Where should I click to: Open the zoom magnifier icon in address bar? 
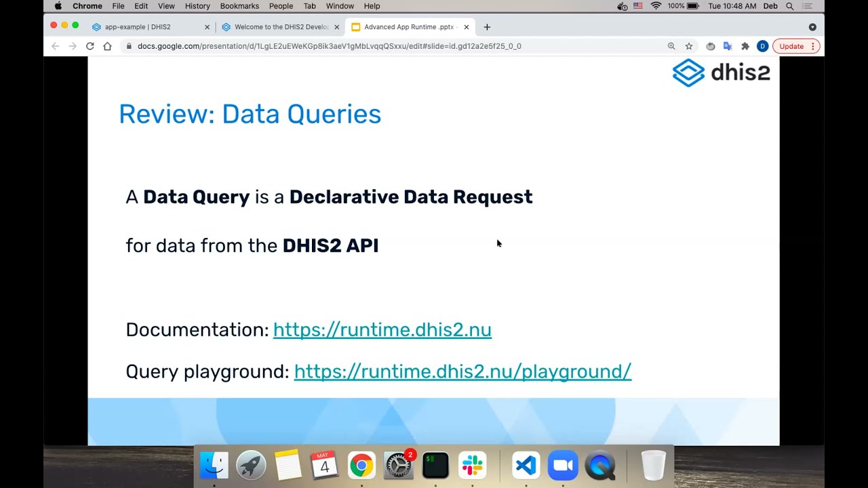point(671,46)
